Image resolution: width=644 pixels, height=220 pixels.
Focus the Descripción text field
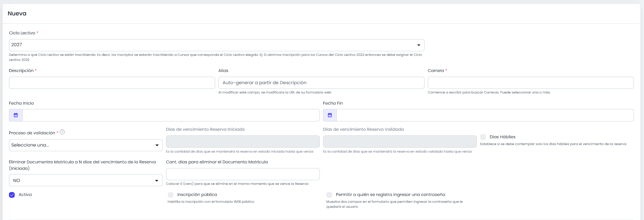coord(112,83)
